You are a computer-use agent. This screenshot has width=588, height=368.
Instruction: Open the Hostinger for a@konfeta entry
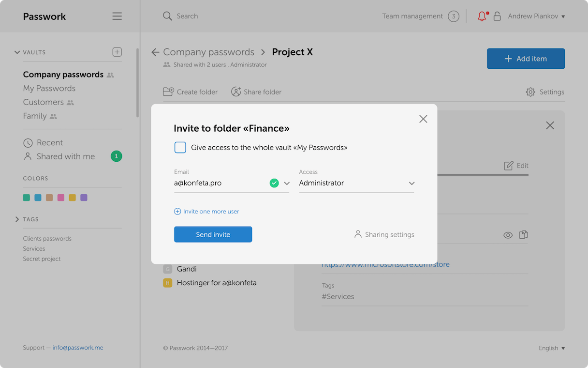click(x=217, y=283)
